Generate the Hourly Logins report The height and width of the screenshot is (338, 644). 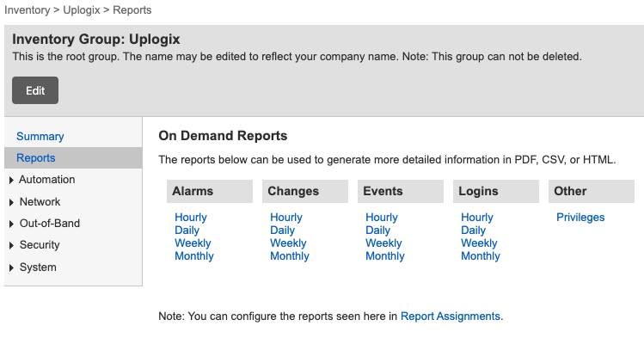click(x=477, y=218)
